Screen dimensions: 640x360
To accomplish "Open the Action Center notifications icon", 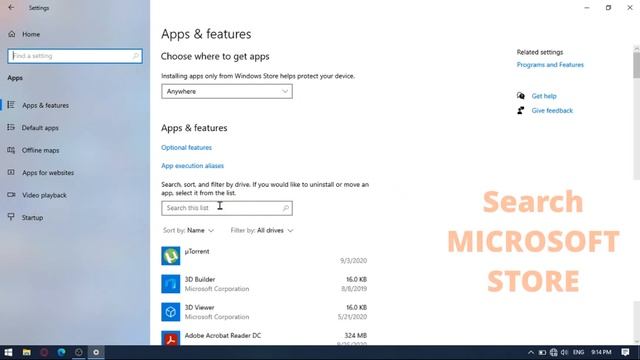I will click(625, 352).
